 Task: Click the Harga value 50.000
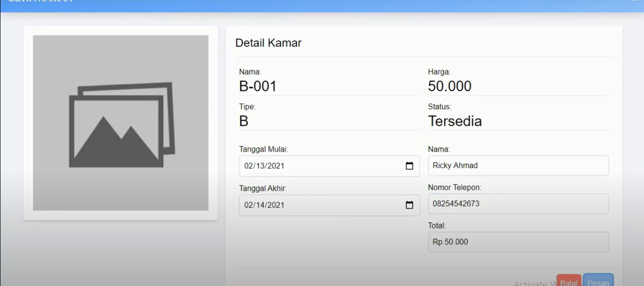click(450, 86)
